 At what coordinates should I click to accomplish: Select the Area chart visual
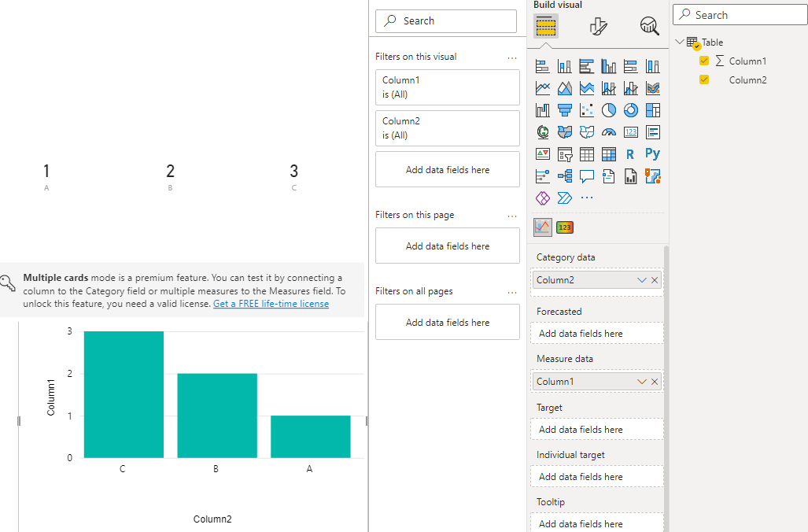pyautogui.click(x=565, y=88)
